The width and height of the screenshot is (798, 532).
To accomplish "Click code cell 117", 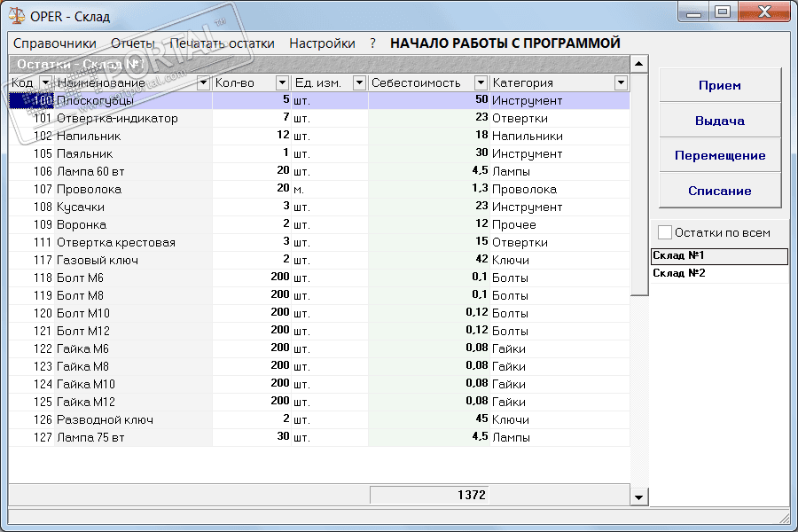I will click(x=32, y=260).
